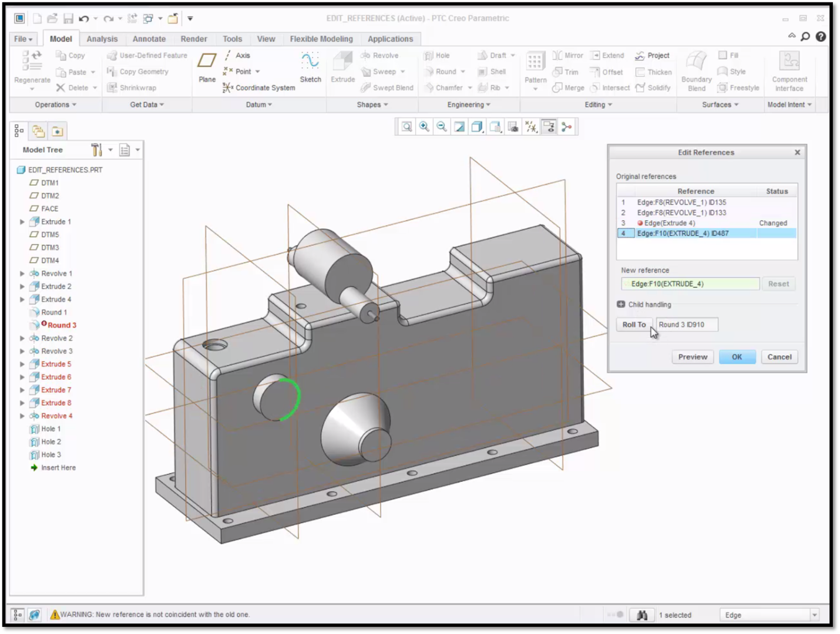Screen dimensions: 840x634
Task: Click the Boundary Blend tool
Action: point(697,70)
